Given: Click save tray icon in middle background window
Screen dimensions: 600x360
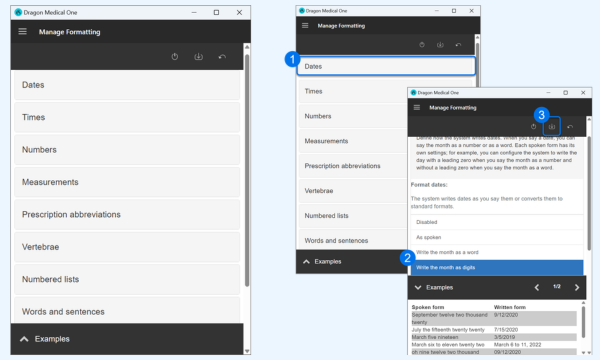Looking at the screenshot, I should point(440,45).
